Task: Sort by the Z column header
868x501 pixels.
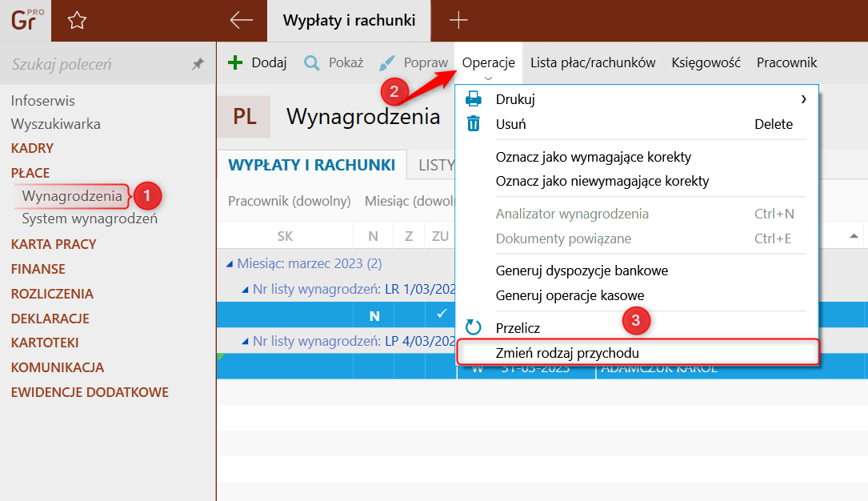Action: pyautogui.click(x=409, y=236)
